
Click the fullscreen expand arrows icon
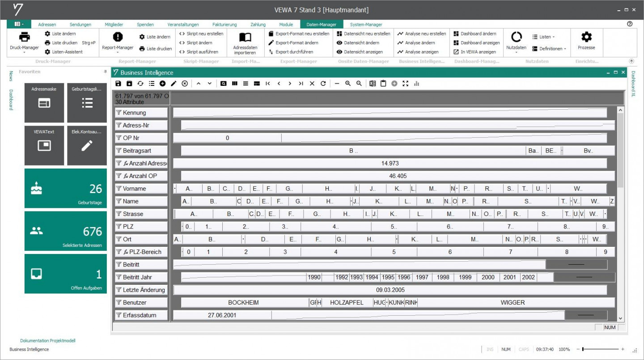(x=406, y=83)
